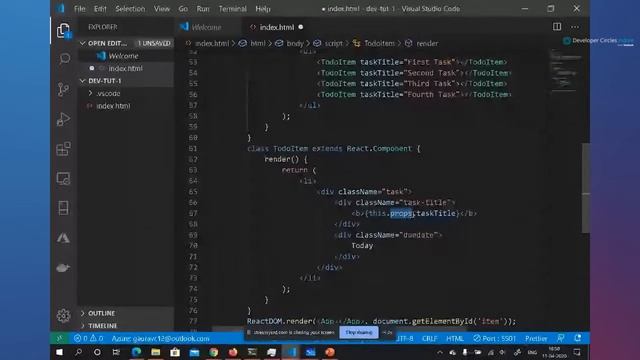Open the Terminal menu

tap(232, 9)
